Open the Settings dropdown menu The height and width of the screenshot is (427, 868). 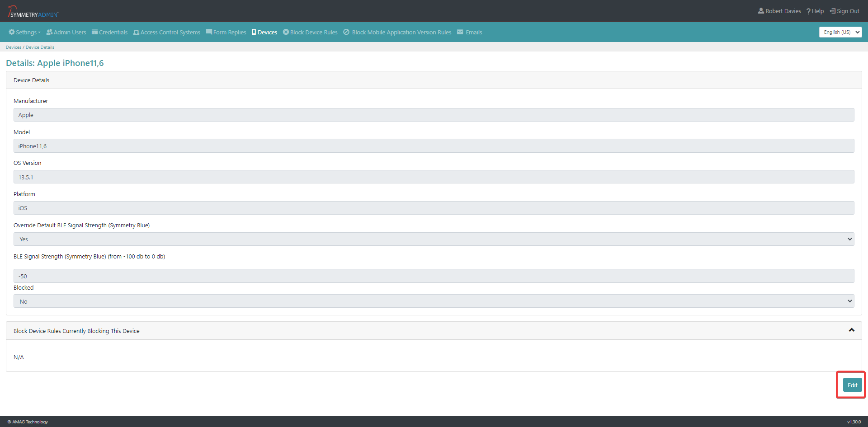tap(25, 32)
